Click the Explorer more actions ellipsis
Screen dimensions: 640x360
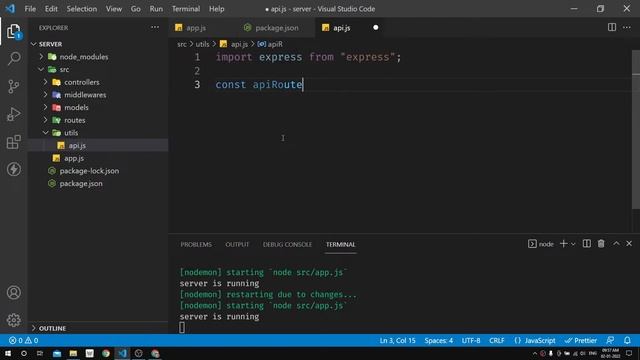pos(155,27)
